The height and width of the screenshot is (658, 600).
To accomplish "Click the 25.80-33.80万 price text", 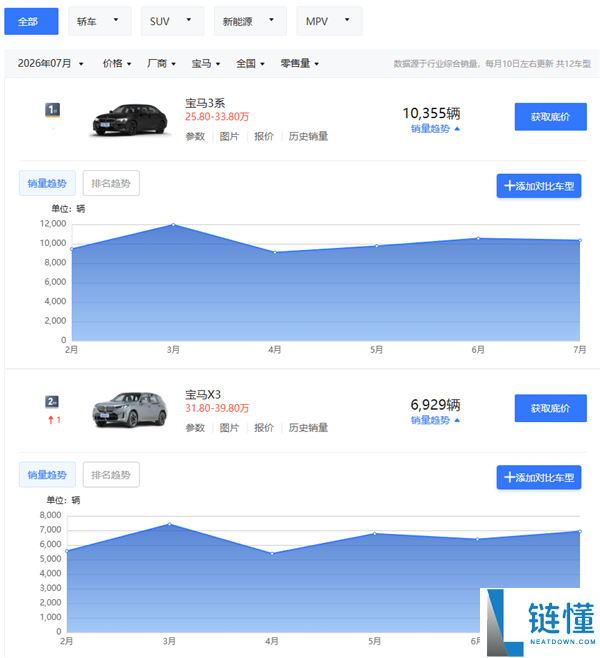I will pyautogui.click(x=217, y=117).
